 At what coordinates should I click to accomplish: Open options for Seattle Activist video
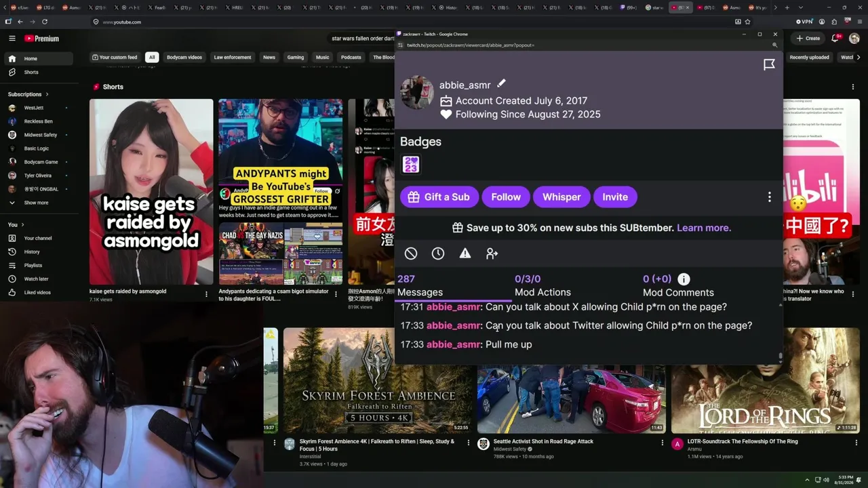point(663,443)
